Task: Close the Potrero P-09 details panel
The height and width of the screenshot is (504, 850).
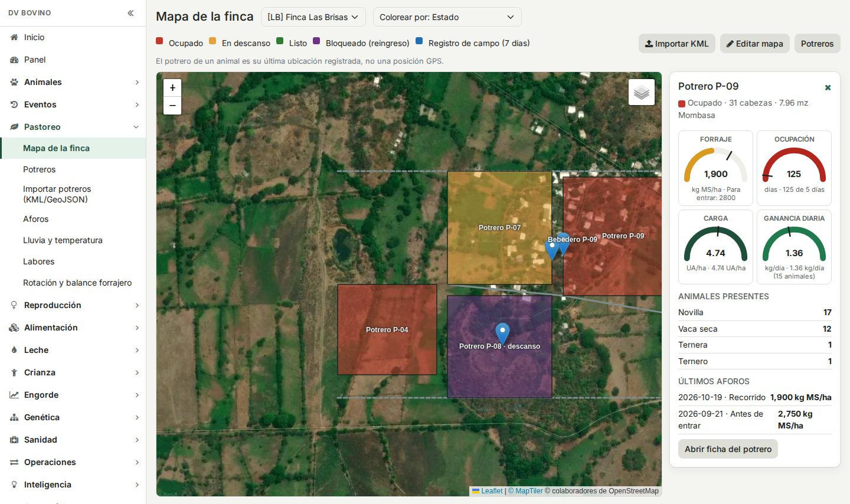Action: [828, 87]
